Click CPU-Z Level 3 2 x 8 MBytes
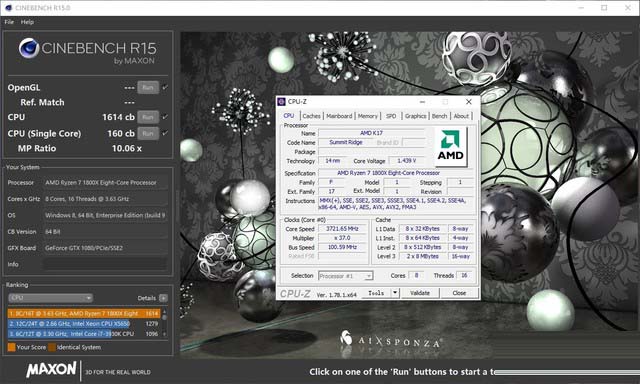The height and width of the screenshot is (384, 640). coord(422,256)
